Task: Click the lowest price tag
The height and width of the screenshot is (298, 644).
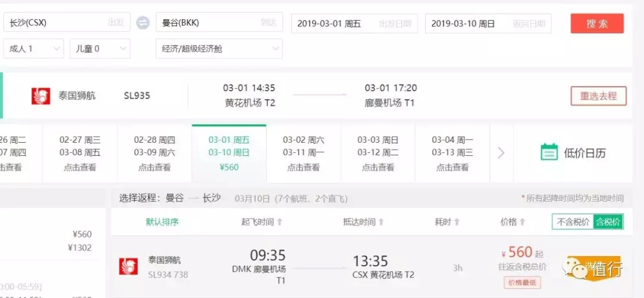Action: click(522, 282)
